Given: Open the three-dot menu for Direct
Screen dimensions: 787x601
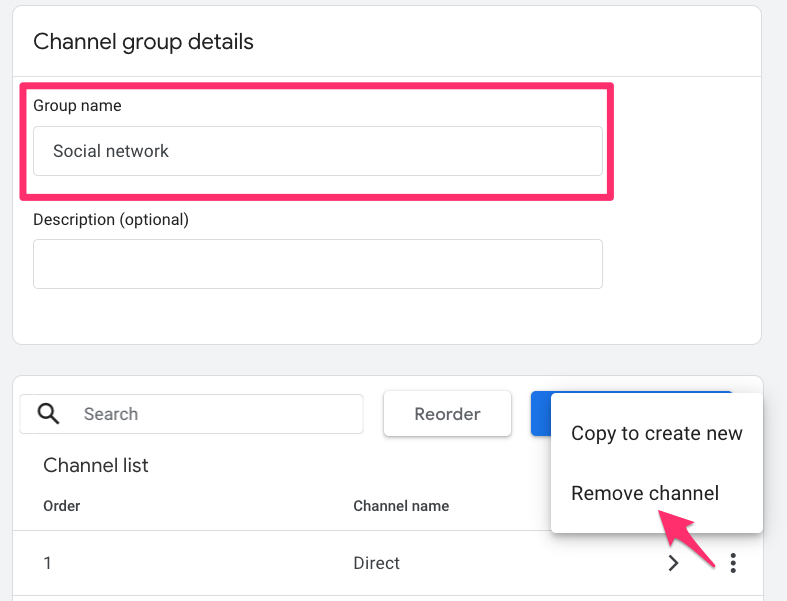Looking at the screenshot, I should (x=733, y=563).
